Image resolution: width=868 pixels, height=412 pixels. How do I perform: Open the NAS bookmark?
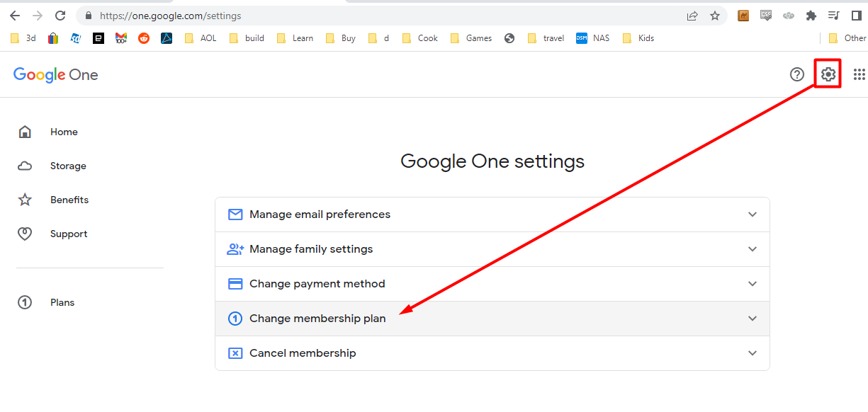point(593,38)
